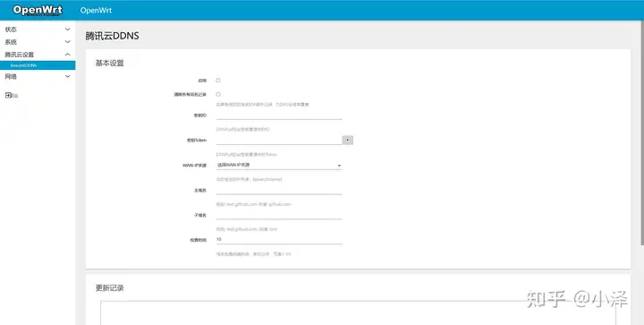Click the check-interval field showing 10
Image resolution: width=644 pixels, height=325 pixels.
click(279, 240)
